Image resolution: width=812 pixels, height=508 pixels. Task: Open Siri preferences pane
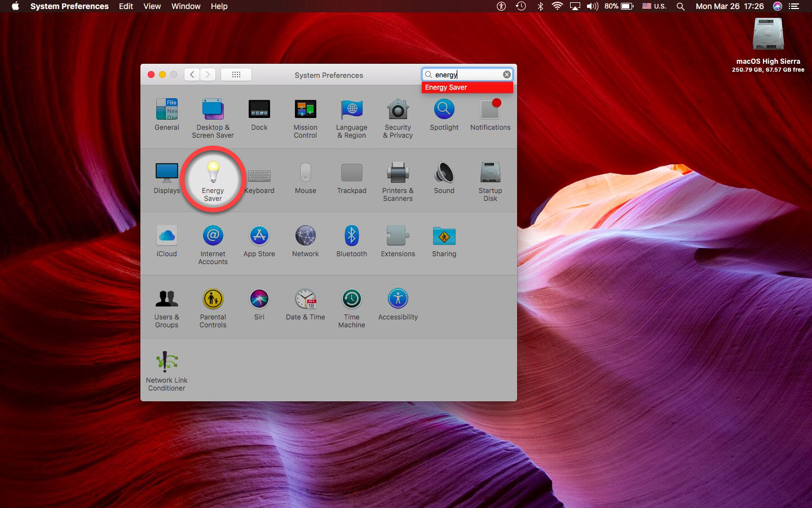tap(259, 304)
